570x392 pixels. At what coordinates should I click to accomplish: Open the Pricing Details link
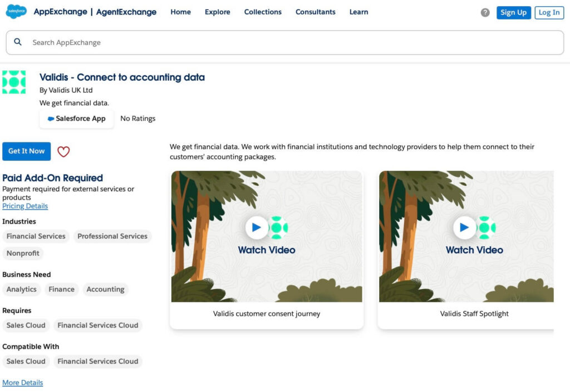(x=25, y=206)
